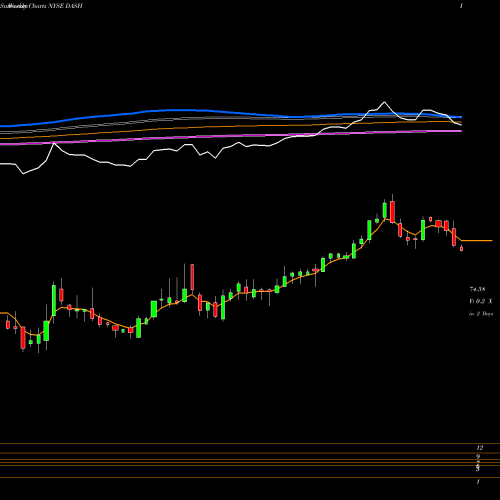This screenshot has width=500, height=500.
Task: Click the axis label '12' at bottom right
Action: pos(480,448)
